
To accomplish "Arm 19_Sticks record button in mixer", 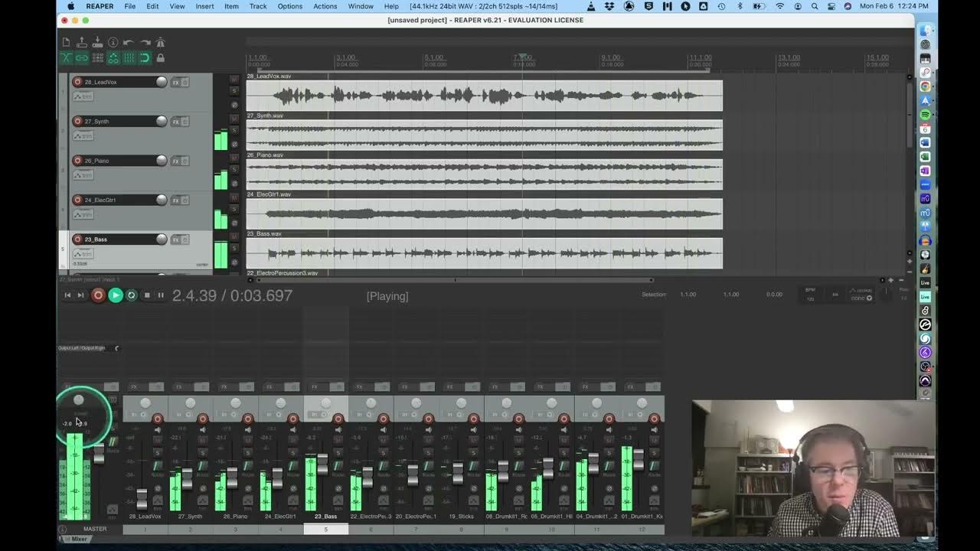I will 473,419.
